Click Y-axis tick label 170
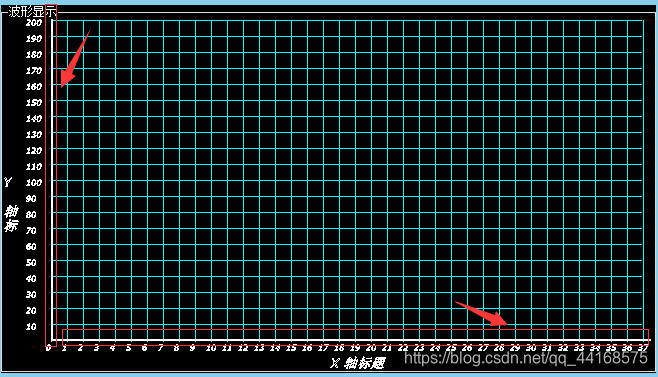658x377 pixels. click(34, 71)
